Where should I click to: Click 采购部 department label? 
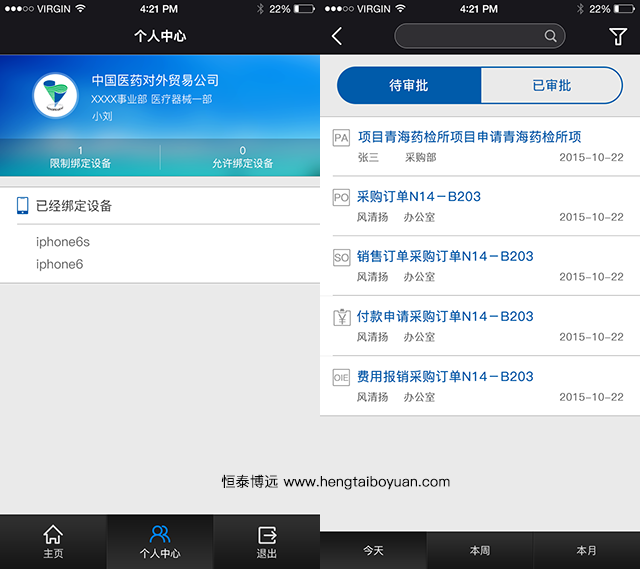coord(420,158)
